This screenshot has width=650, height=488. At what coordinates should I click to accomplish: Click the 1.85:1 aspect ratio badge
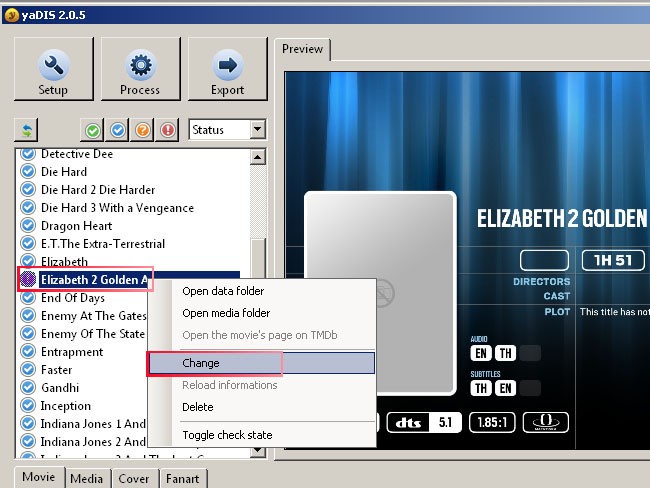tap(492, 422)
